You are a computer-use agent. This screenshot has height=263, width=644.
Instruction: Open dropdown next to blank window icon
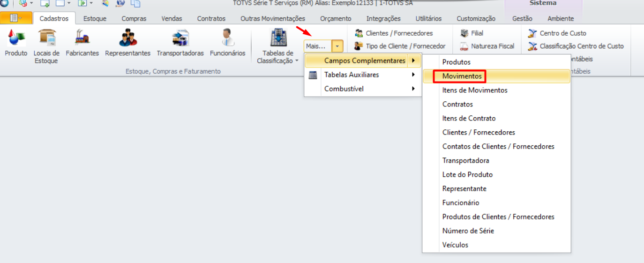[x=69, y=3]
